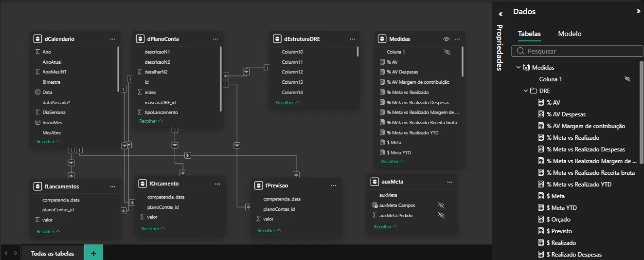Select the Todas as tabelas layout tab

click(x=53, y=253)
